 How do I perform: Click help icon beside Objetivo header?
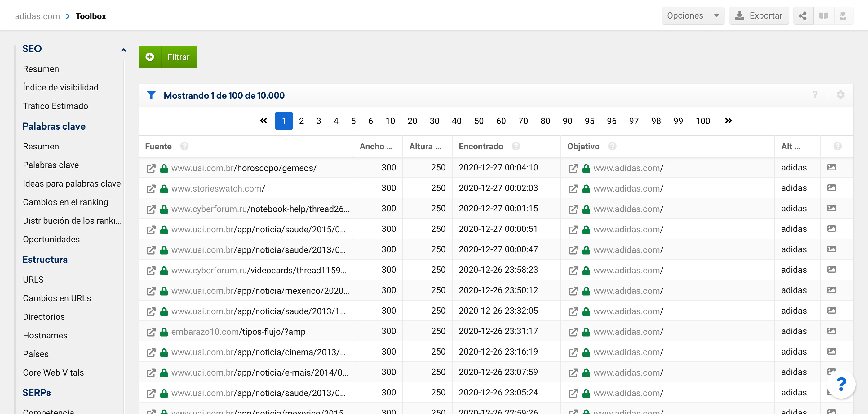[x=612, y=146]
